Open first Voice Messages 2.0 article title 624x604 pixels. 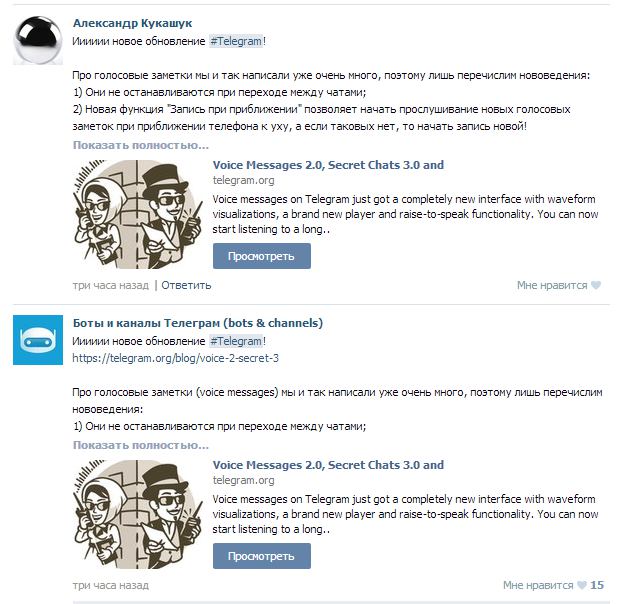point(328,165)
